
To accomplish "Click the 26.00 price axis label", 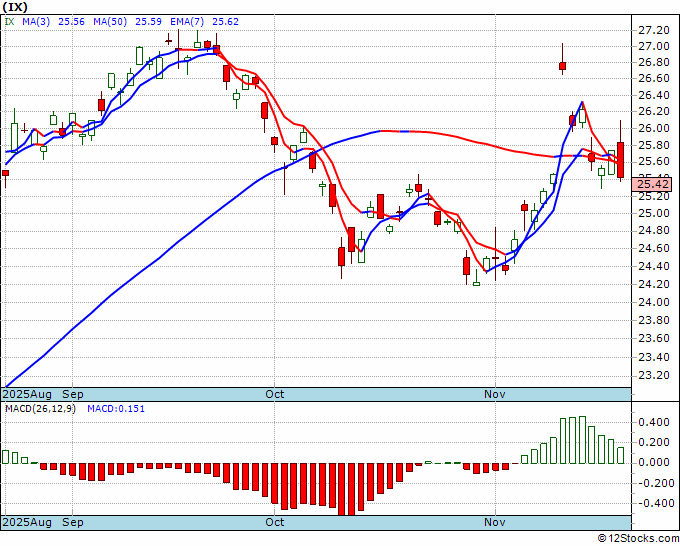I will 654,128.
